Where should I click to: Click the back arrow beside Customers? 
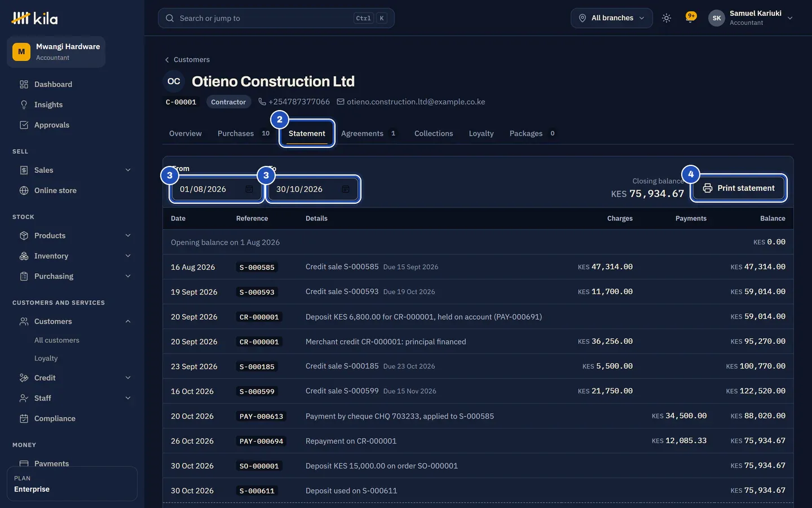pyautogui.click(x=167, y=60)
